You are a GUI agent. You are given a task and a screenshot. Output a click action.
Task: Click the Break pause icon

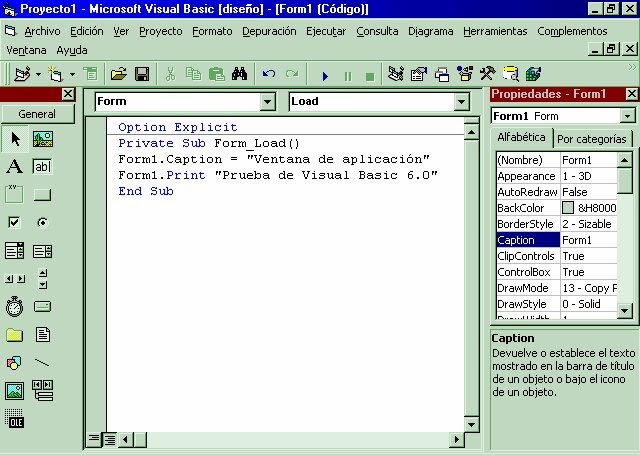click(x=348, y=76)
